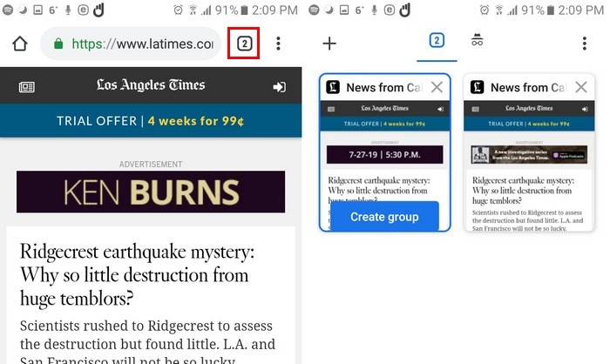This screenshot has height=364, width=610.
Task: Click the first tab card's LA Times favicon
Action: (x=333, y=87)
